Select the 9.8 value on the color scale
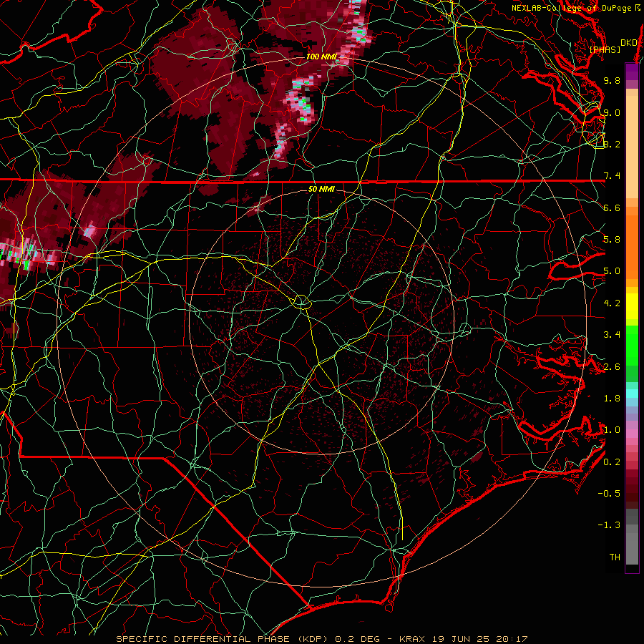This screenshot has width=644, height=644. pos(612,80)
